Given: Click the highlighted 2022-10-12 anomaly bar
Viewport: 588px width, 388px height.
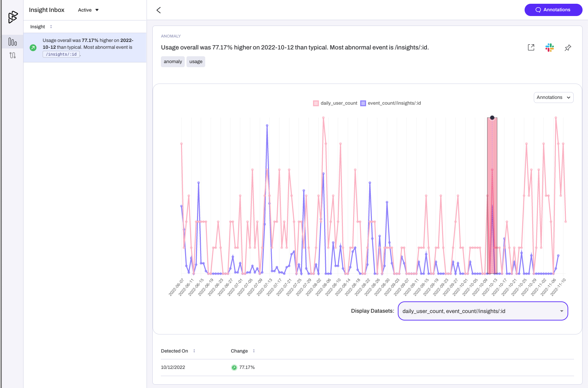Looking at the screenshot, I should pos(492,196).
